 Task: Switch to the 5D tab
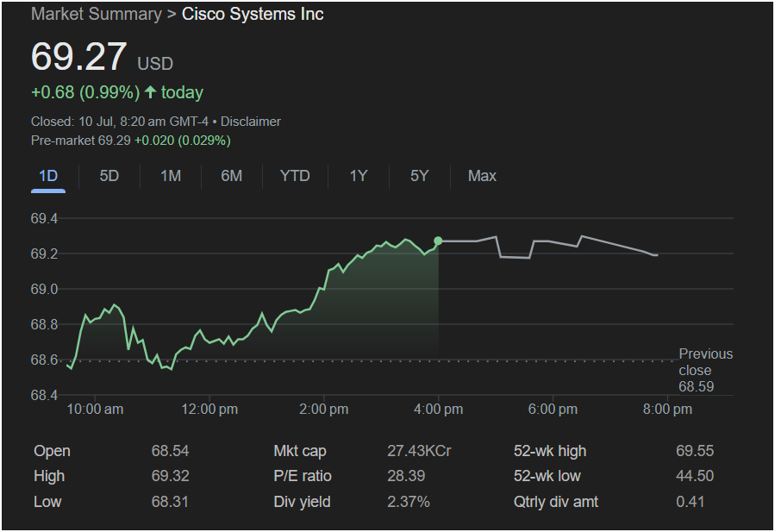pyautogui.click(x=109, y=176)
